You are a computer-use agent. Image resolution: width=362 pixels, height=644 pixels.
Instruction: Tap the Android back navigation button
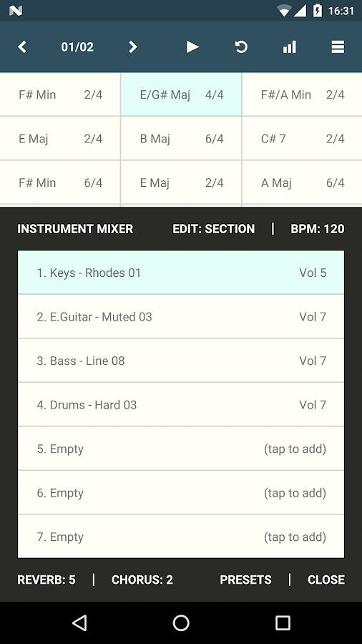click(x=79, y=623)
